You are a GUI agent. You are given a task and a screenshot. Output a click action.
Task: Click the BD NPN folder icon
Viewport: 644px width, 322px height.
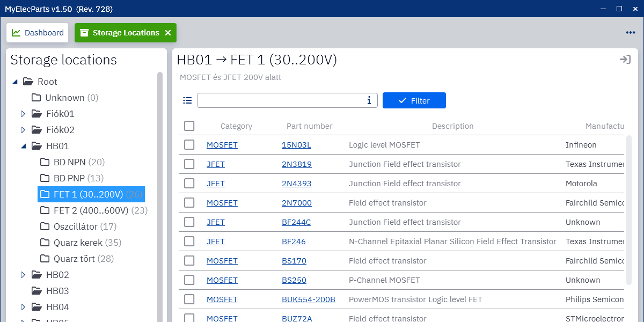tap(45, 162)
